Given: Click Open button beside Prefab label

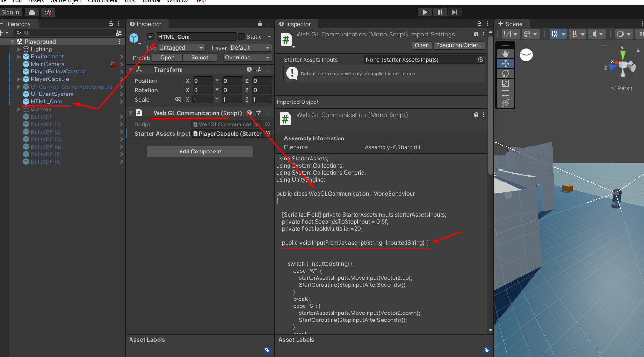Looking at the screenshot, I should (x=167, y=58).
